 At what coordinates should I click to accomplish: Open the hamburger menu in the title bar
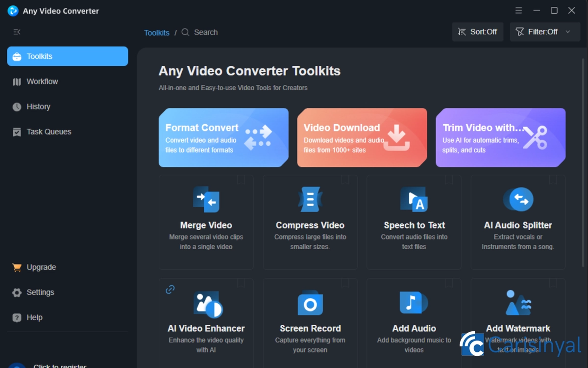pos(519,10)
